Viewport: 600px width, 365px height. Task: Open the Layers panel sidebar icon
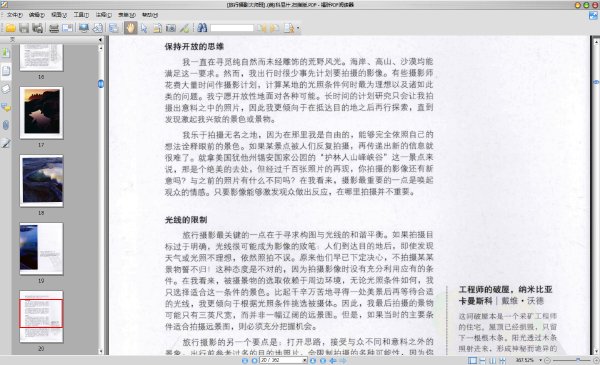[6, 89]
